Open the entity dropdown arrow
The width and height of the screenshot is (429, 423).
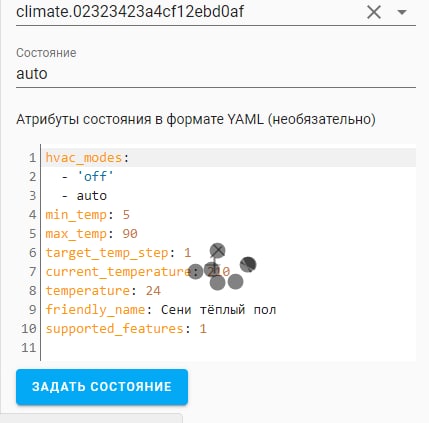pos(402,12)
